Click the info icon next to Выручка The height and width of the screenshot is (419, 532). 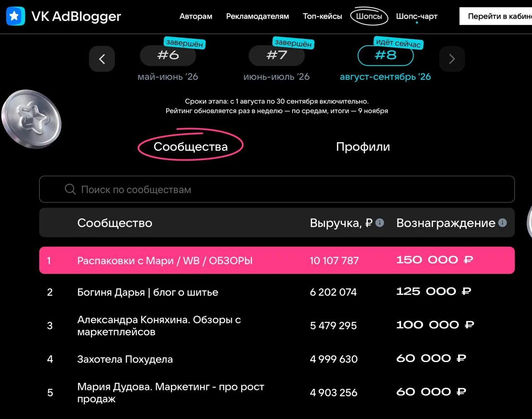[379, 223]
